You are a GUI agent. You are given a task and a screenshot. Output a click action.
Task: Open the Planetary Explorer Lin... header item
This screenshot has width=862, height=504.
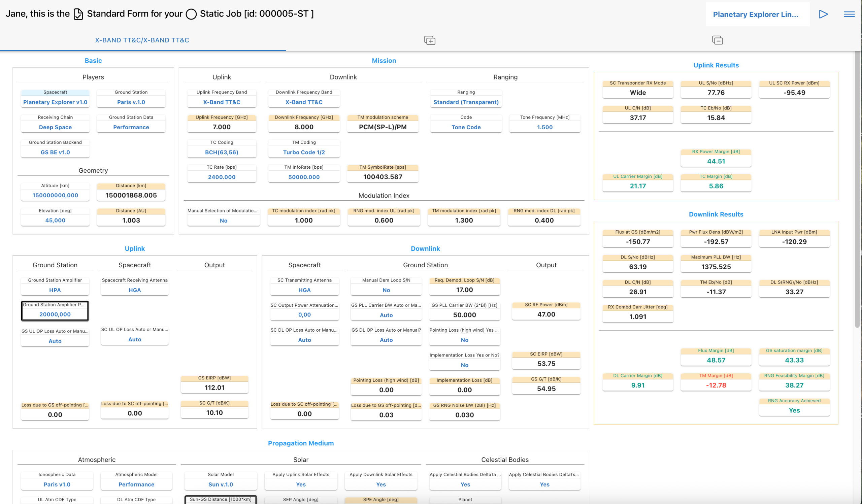(x=755, y=14)
